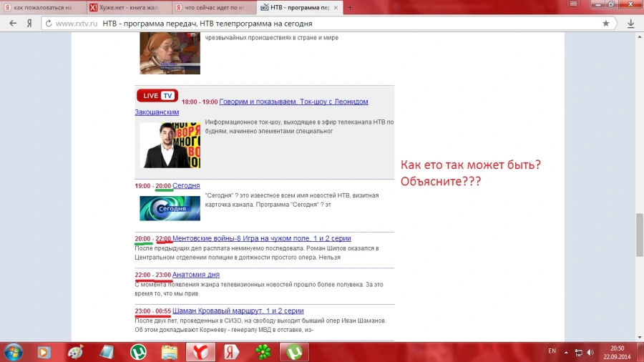Close the НТВ - программа передач tab
This screenshot has height=362, width=644.
336,7
